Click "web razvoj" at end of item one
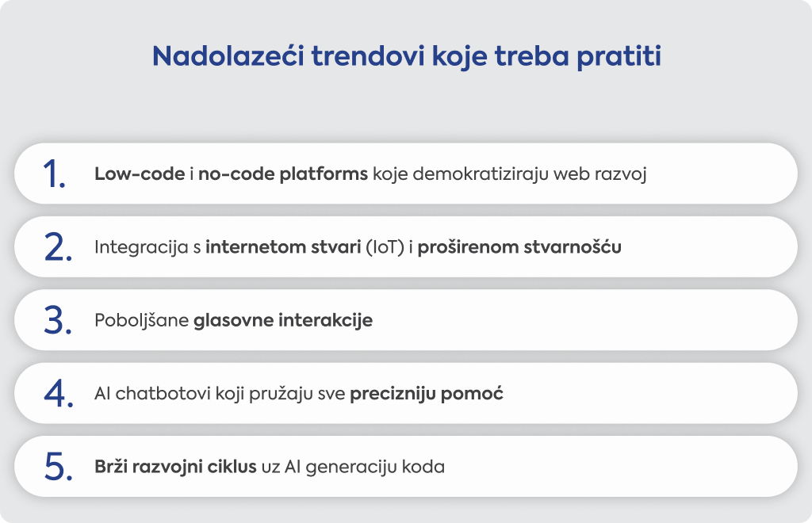 click(x=599, y=175)
